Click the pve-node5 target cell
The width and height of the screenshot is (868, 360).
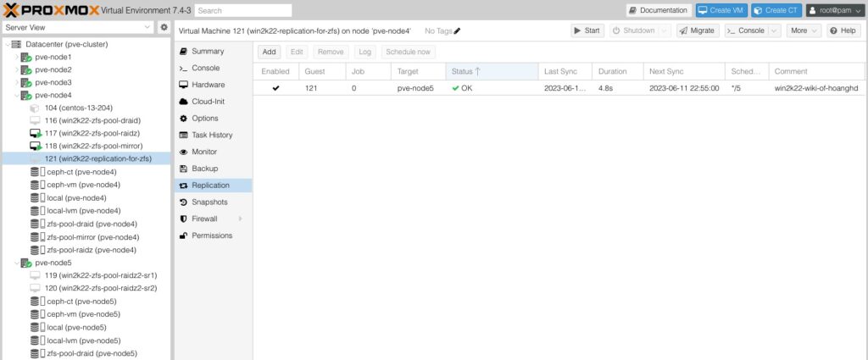pos(419,88)
